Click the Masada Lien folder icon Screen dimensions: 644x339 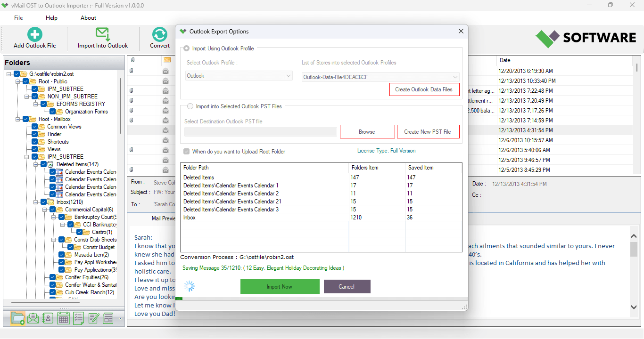(x=69, y=255)
